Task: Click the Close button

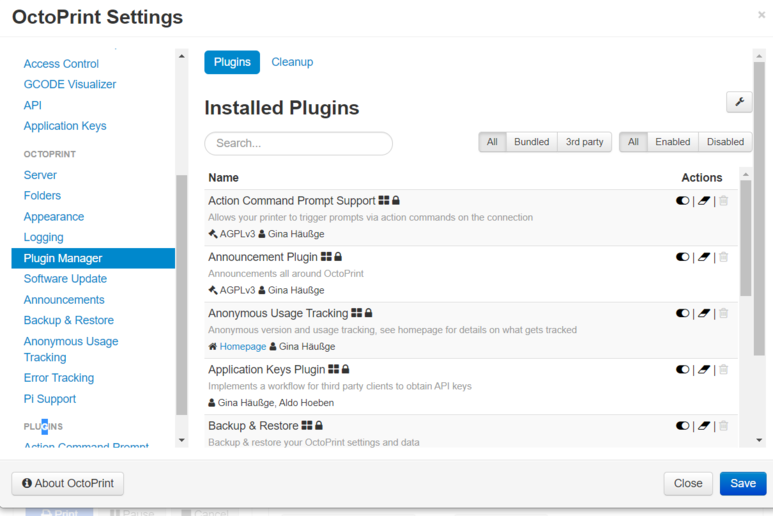Action: coord(688,483)
